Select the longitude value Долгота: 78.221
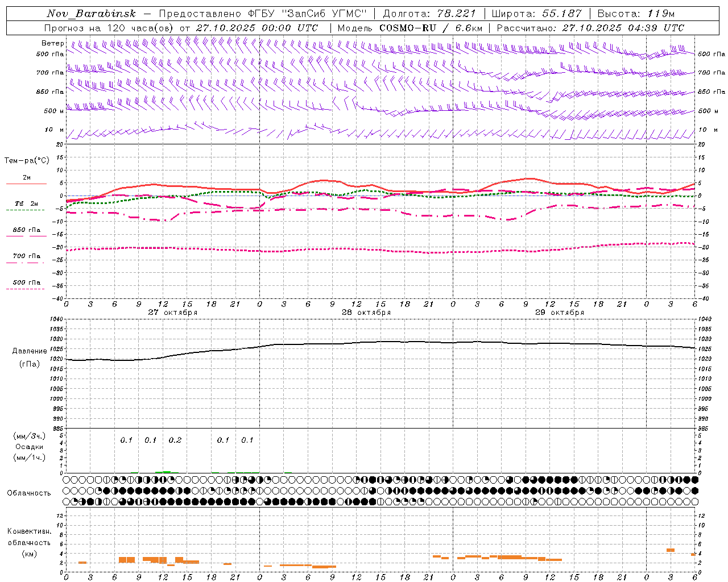 tap(431, 14)
